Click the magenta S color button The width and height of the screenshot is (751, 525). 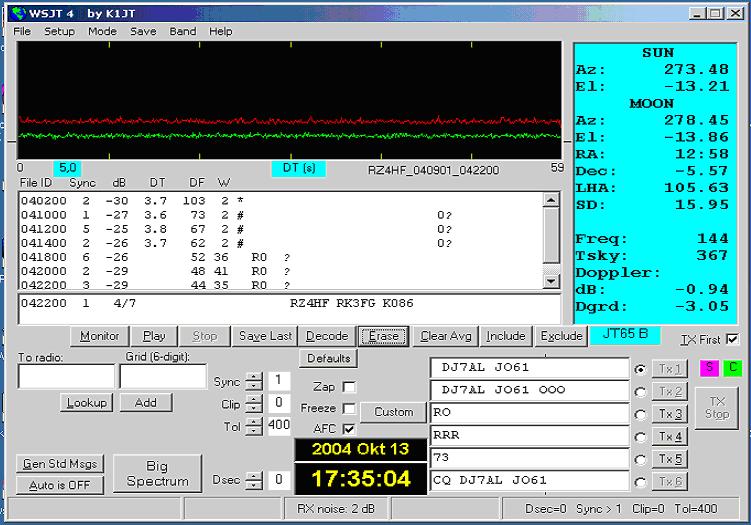point(709,368)
